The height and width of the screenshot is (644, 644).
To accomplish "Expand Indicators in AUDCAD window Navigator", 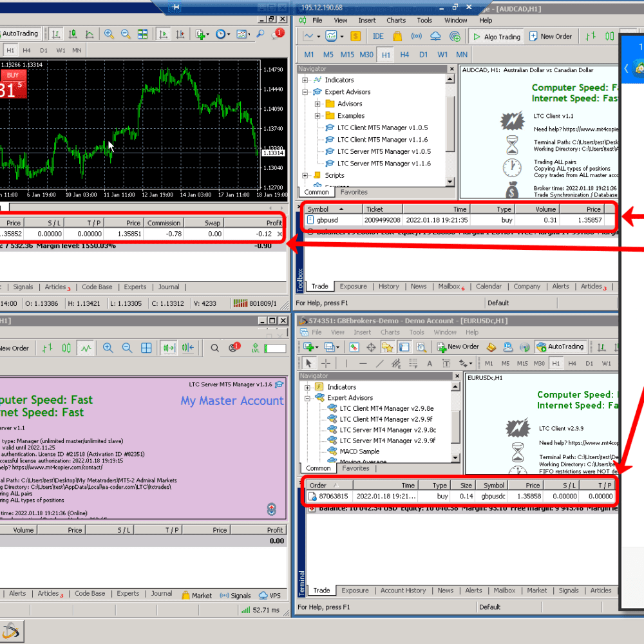I will tap(305, 80).
